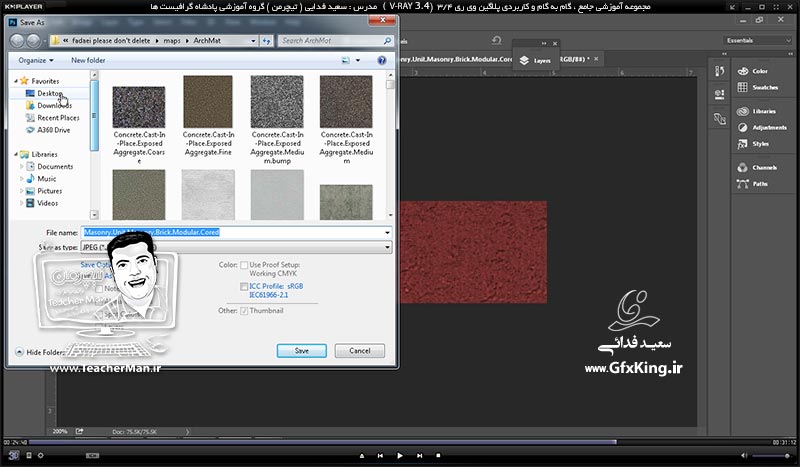Expand the Documents library node
Viewport: 800px width, 467px height.
coord(21,166)
